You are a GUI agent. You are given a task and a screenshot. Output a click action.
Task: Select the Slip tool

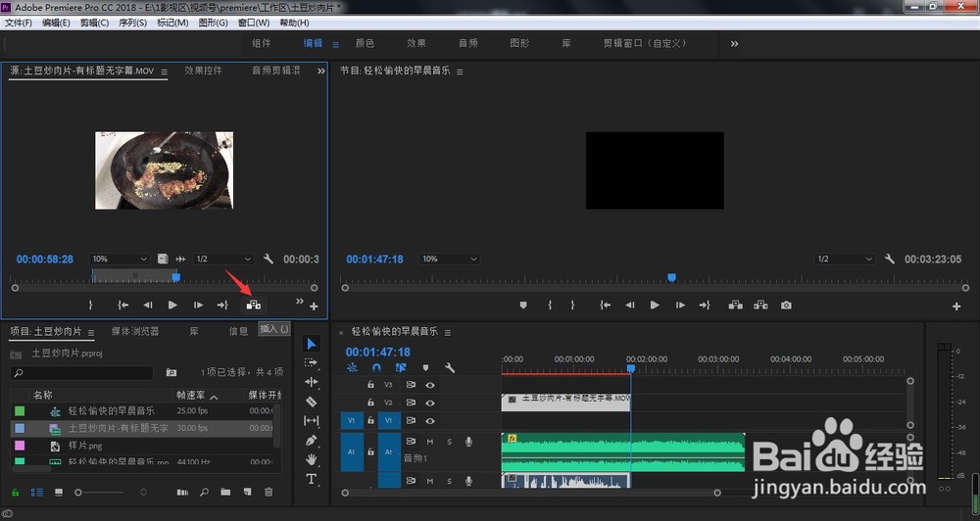312,421
